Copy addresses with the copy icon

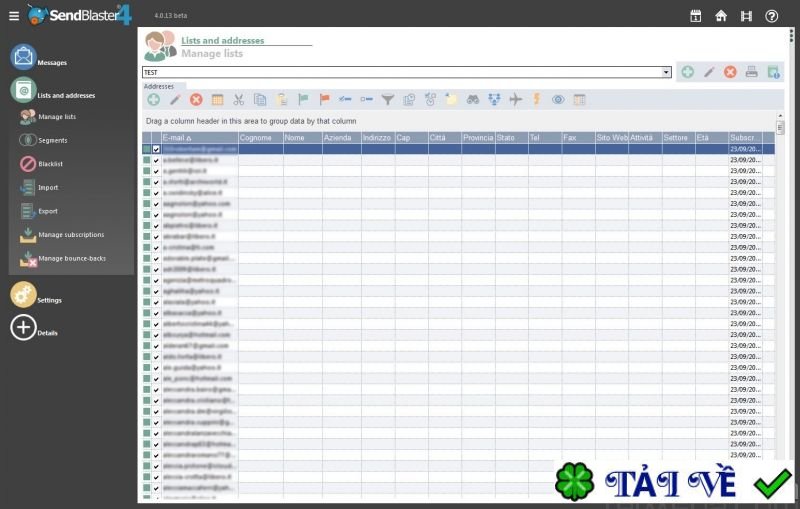(x=260, y=99)
